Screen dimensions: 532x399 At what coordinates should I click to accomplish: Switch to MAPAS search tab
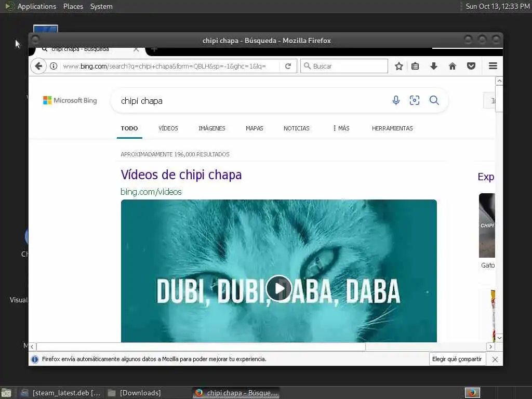tap(254, 128)
